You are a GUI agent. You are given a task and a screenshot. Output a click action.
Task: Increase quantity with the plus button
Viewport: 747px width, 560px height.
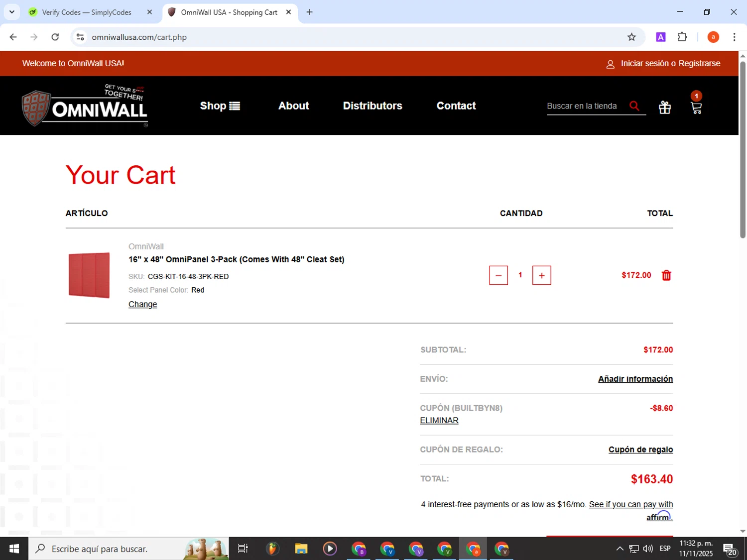pyautogui.click(x=542, y=275)
